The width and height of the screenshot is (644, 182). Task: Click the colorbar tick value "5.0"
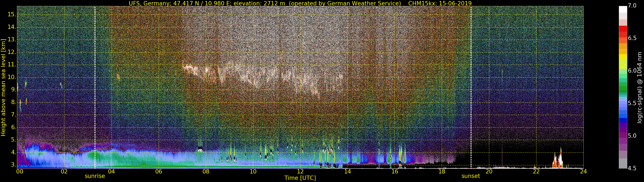tap(632, 136)
